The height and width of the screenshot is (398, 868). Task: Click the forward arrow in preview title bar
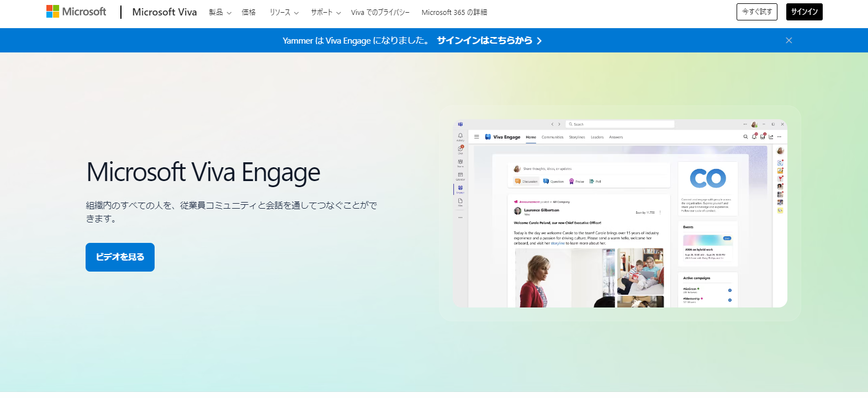pos(559,124)
